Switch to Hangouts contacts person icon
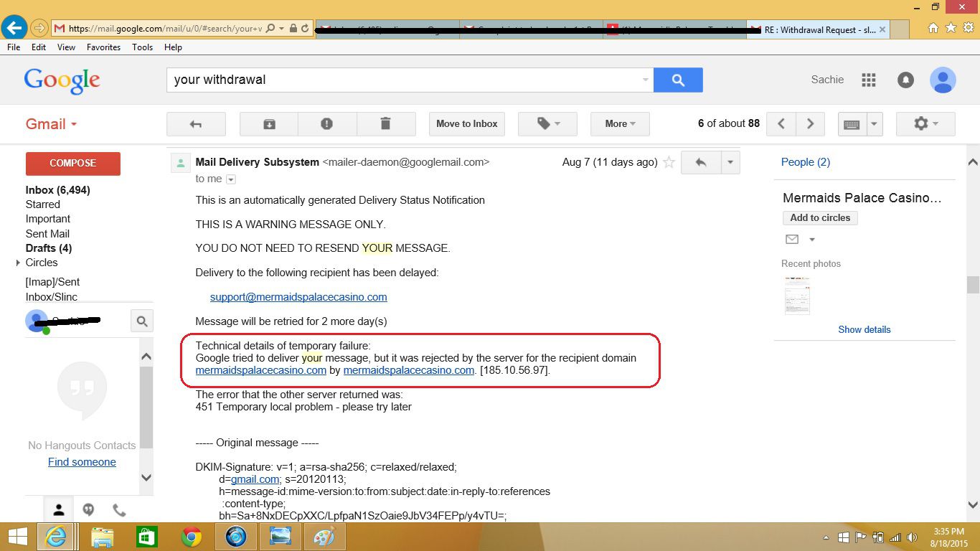Image resolution: width=980 pixels, height=551 pixels. [x=59, y=509]
